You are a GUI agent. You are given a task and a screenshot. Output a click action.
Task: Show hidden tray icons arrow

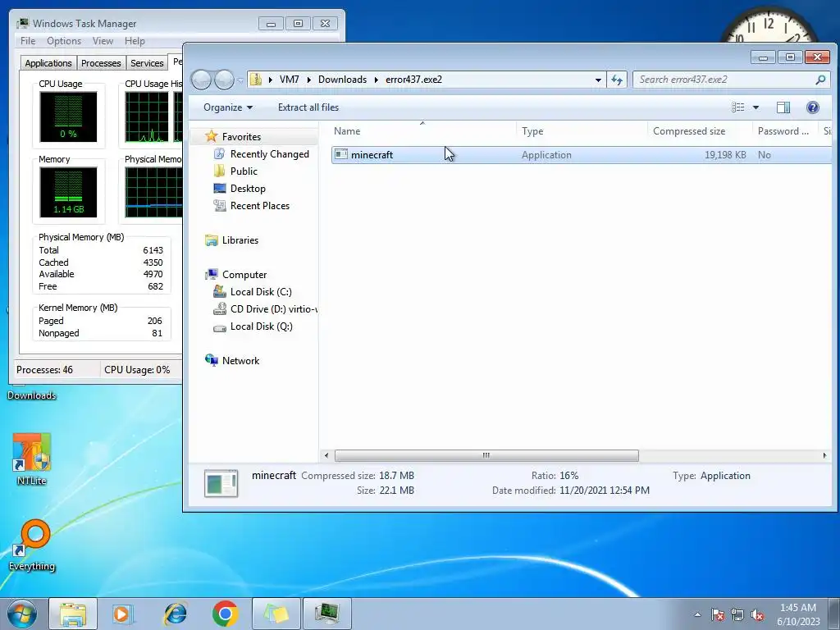(x=697, y=614)
